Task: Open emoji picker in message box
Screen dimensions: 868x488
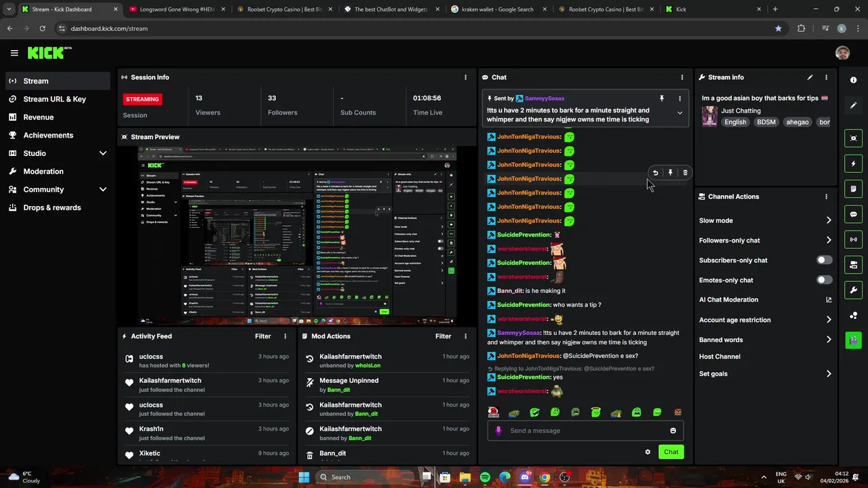Action: click(x=673, y=430)
